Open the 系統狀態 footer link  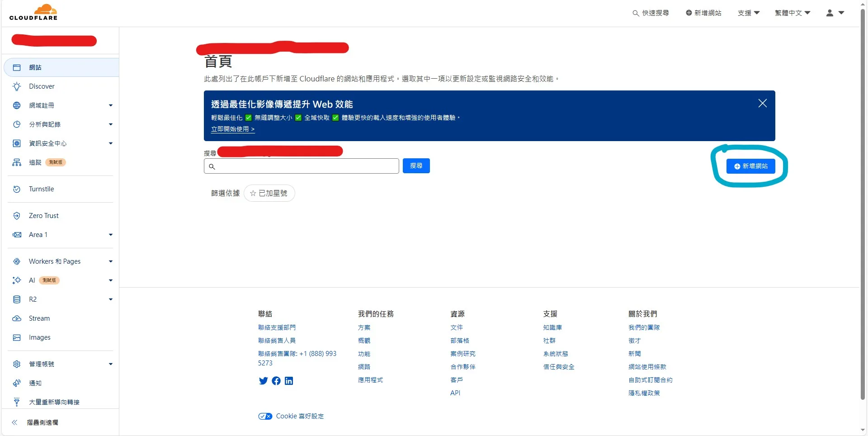[x=556, y=354]
